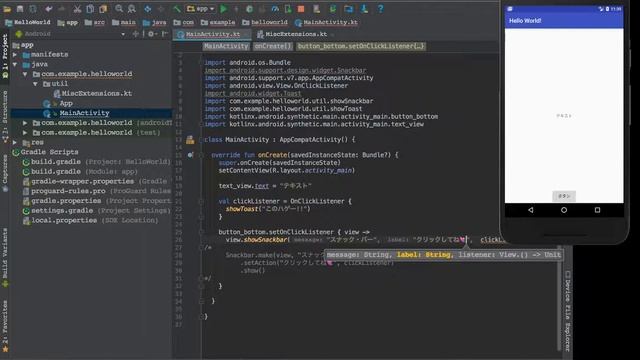Image resolution: width=640 pixels, height=360 pixels.
Task: Click the Debug bug icon
Action: click(249, 9)
